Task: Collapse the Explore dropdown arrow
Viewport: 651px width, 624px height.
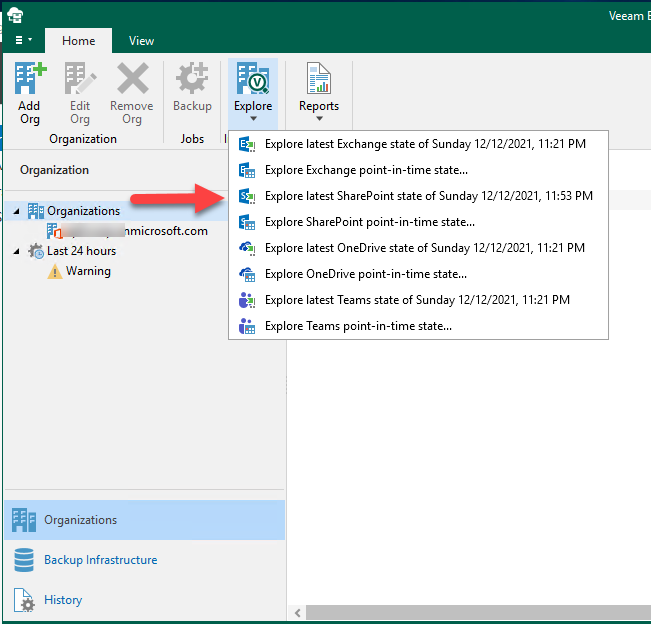Action: pos(253,119)
